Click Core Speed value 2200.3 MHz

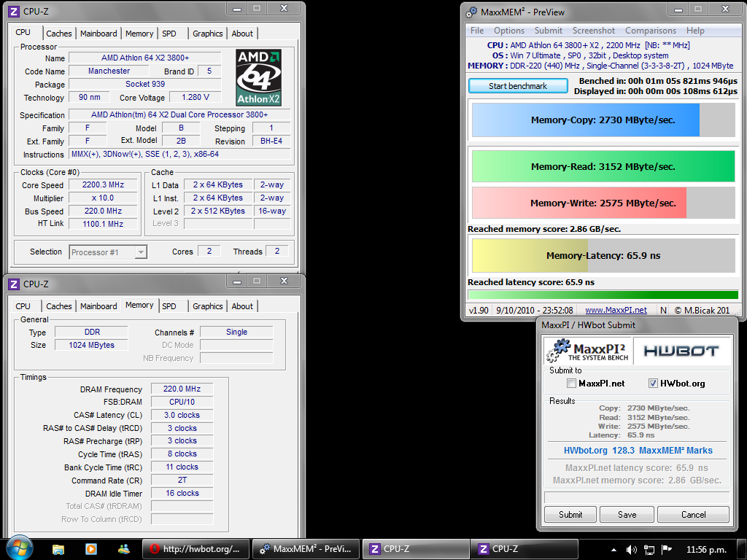[103, 184]
